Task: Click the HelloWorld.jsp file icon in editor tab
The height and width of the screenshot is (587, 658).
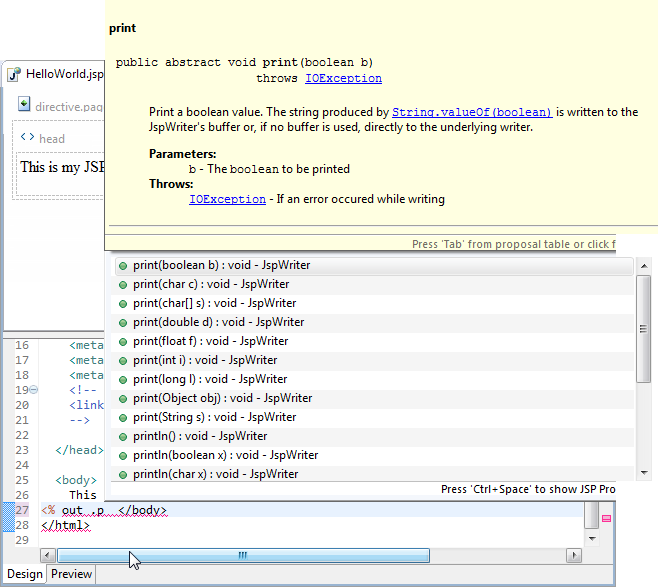Action: pos(14,74)
